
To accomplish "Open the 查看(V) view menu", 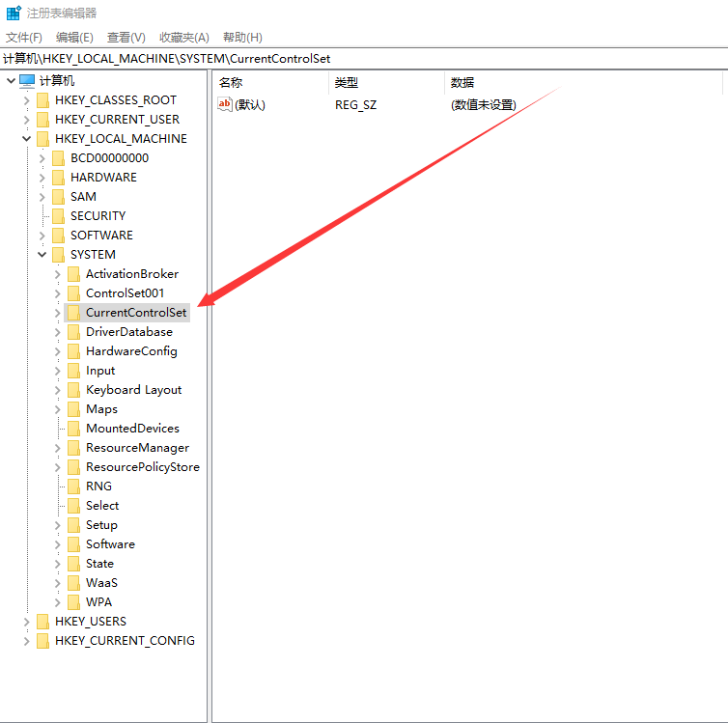I will coord(126,37).
